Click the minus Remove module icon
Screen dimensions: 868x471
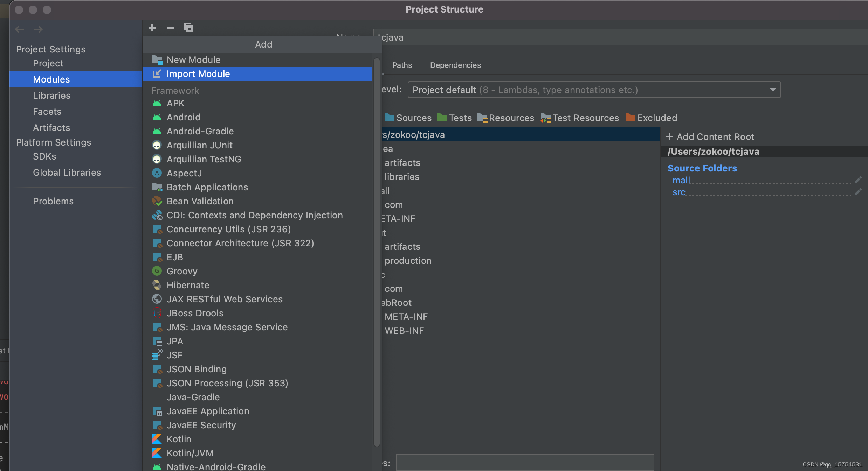pos(170,28)
